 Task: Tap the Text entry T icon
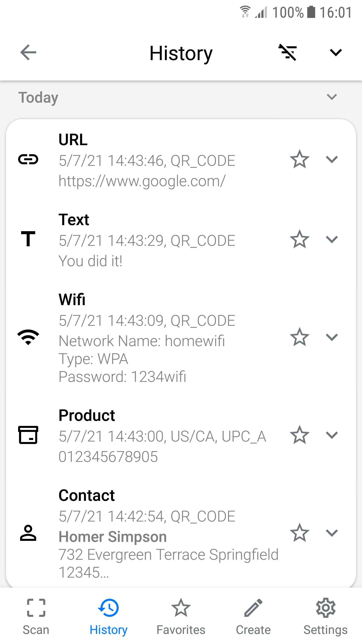(x=28, y=239)
